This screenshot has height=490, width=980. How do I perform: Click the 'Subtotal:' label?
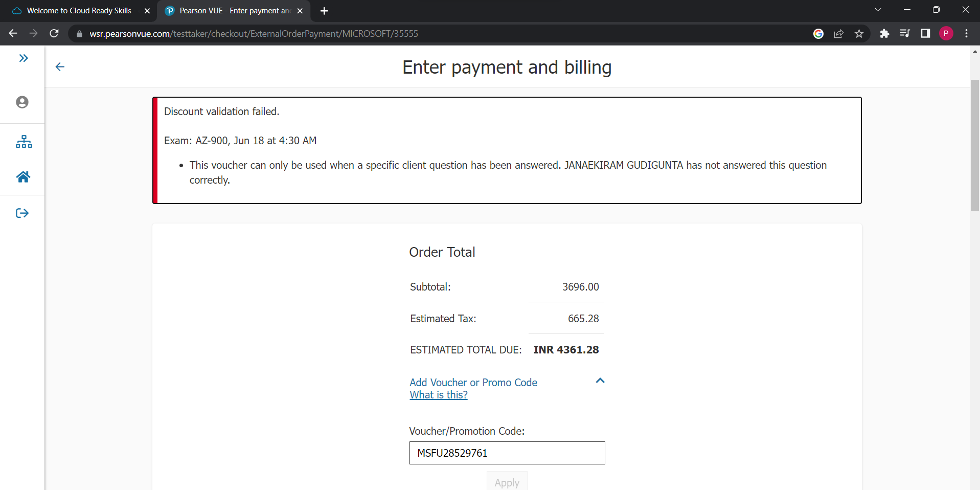(430, 287)
